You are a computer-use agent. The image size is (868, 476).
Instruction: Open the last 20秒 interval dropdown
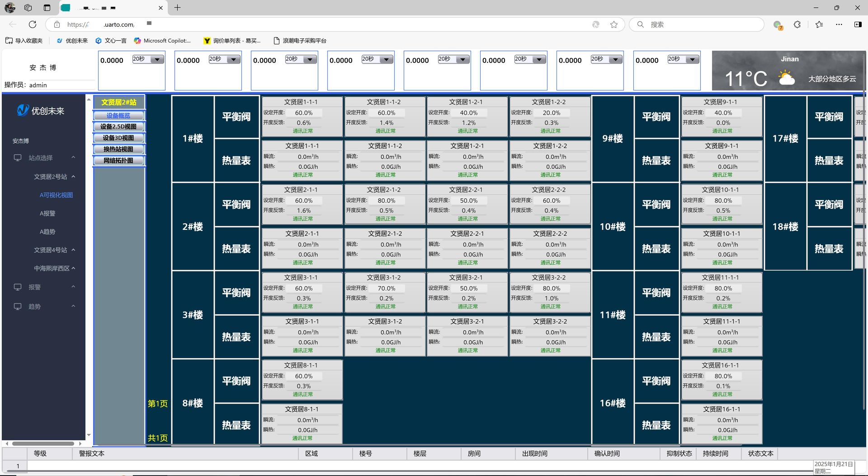692,60
